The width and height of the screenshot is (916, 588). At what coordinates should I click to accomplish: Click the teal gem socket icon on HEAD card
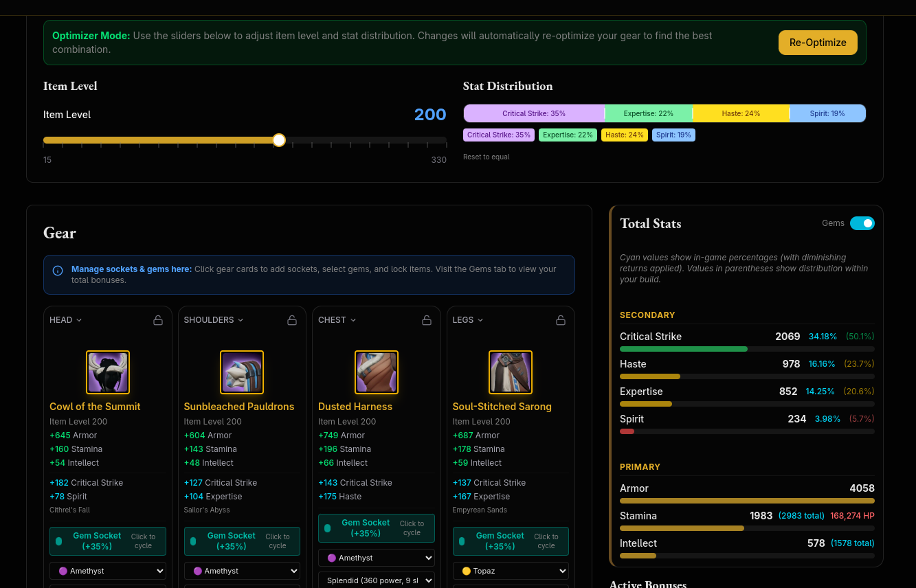59,541
